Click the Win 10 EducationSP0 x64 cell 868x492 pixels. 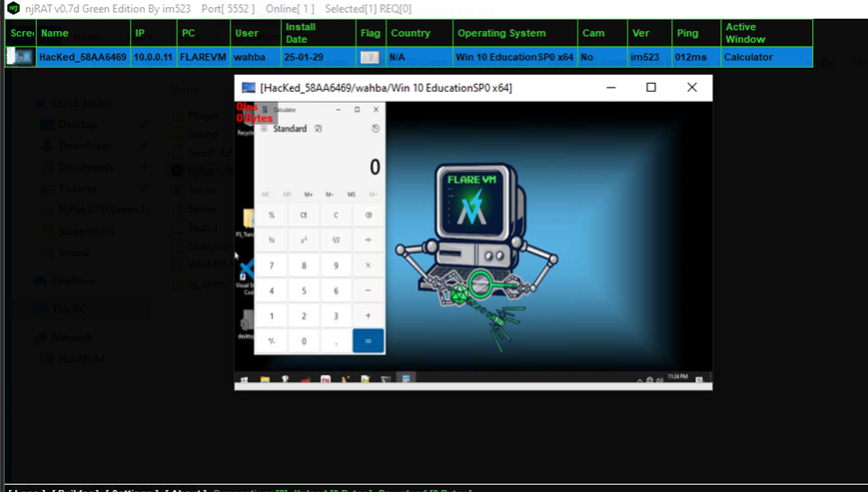[514, 57]
